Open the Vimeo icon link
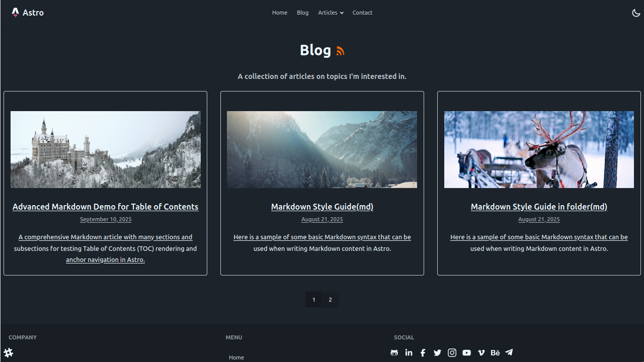Image resolution: width=644 pixels, height=362 pixels. coord(481,353)
